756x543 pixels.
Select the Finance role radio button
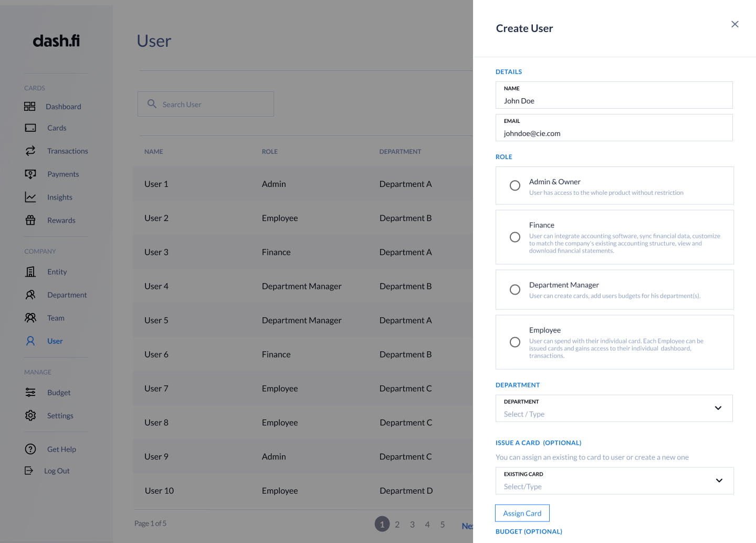[x=515, y=237]
